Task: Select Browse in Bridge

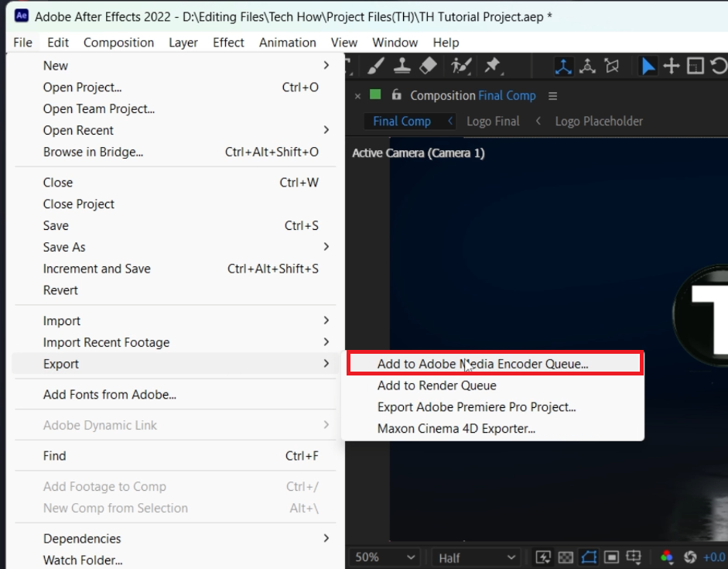Action: pos(175,152)
